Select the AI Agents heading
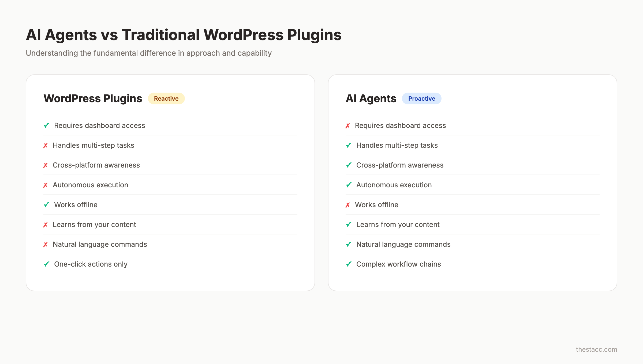 pyautogui.click(x=371, y=98)
